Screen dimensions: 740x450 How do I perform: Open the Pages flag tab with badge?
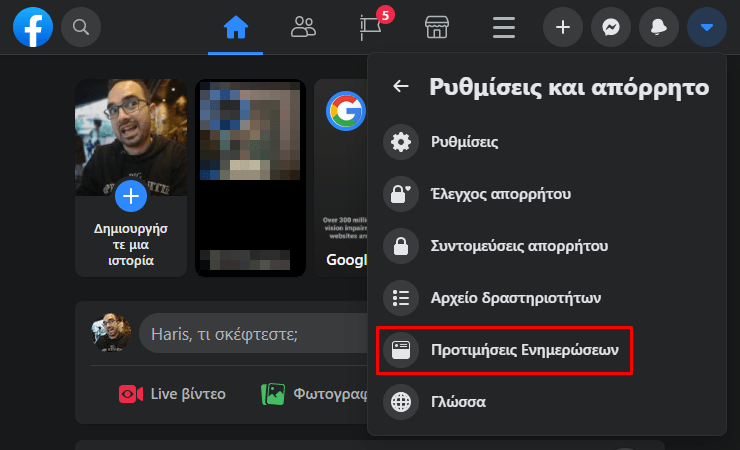coord(371,27)
